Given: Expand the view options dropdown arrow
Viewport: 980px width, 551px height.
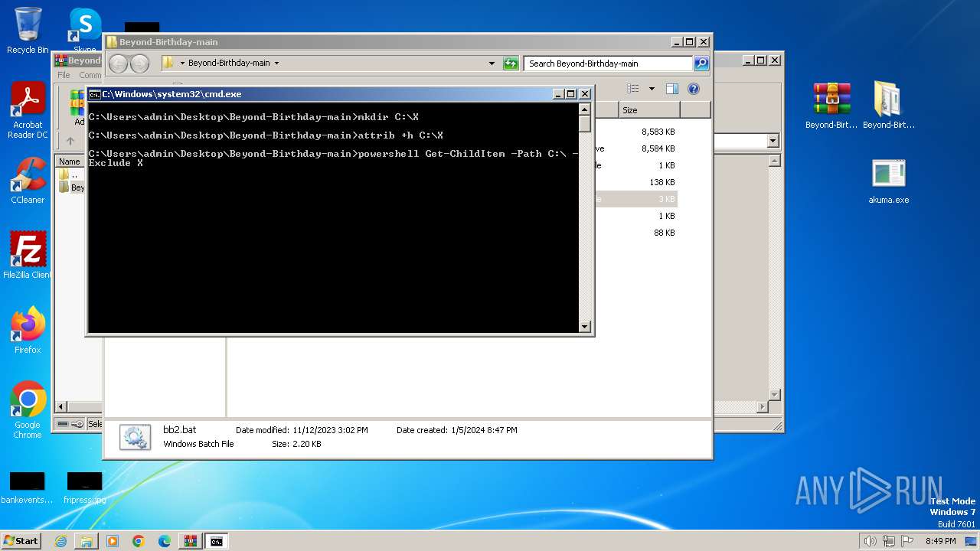Looking at the screenshot, I should click(x=652, y=89).
